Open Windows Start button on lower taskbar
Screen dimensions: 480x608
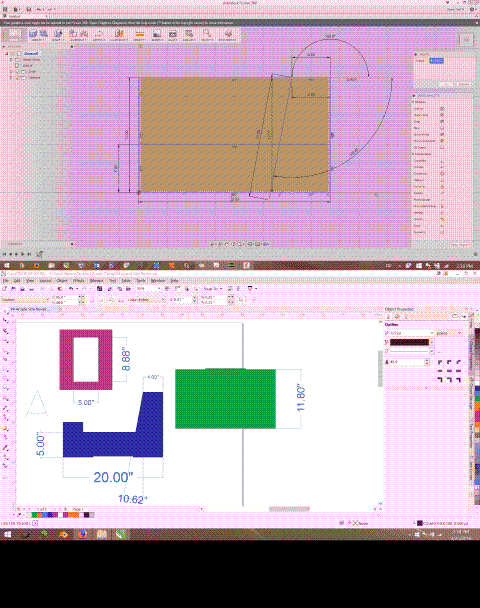[7, 534]
